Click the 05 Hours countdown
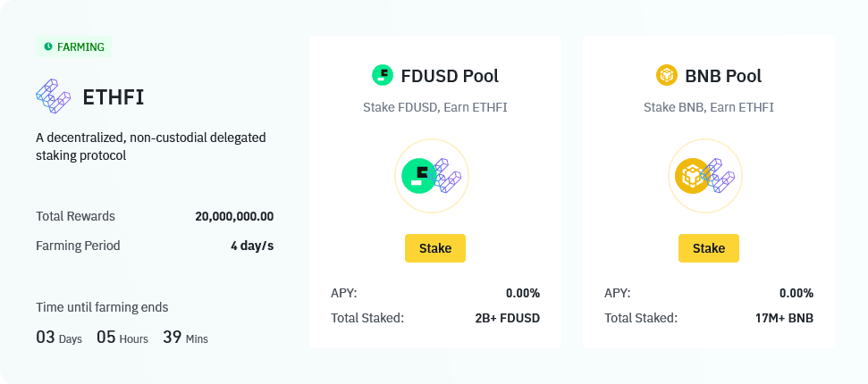 122,338
